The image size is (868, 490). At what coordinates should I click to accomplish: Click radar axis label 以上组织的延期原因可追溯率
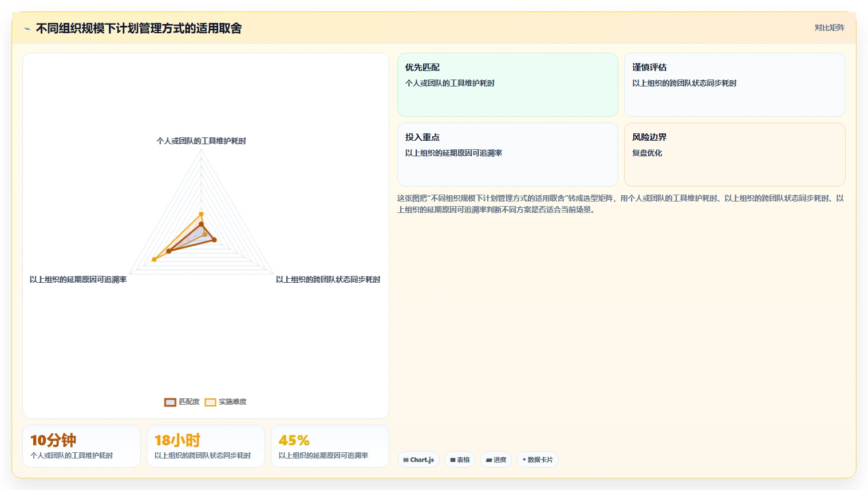coord(78,279)
